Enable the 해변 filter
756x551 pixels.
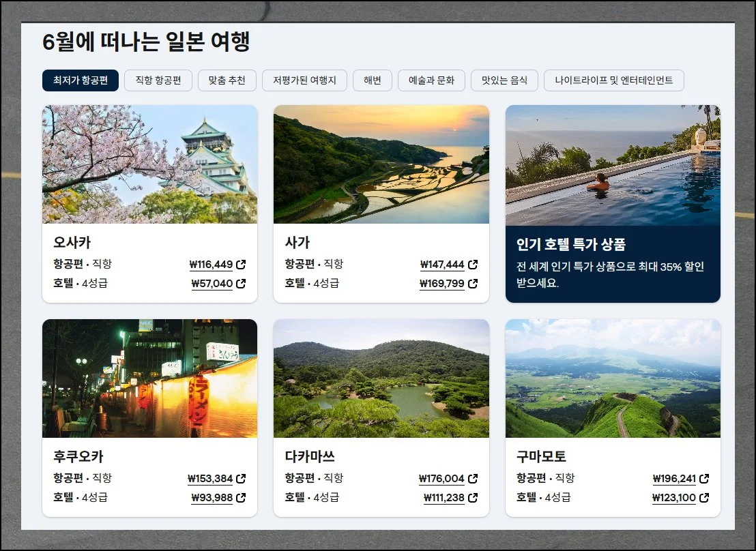point(373,80)
